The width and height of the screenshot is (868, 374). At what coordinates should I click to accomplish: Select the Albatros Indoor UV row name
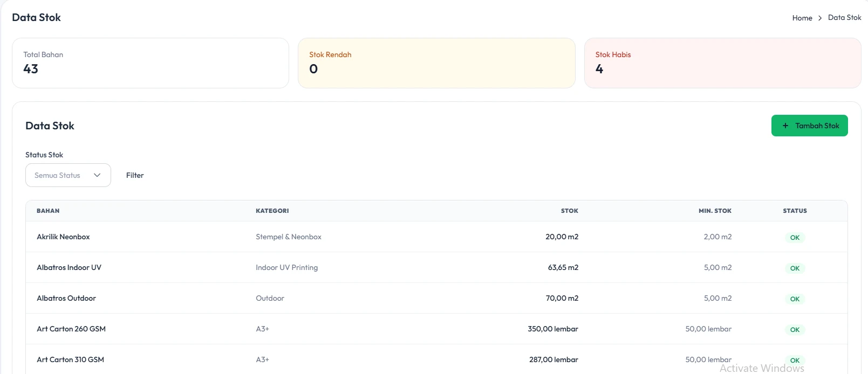[x=69, y=267]
